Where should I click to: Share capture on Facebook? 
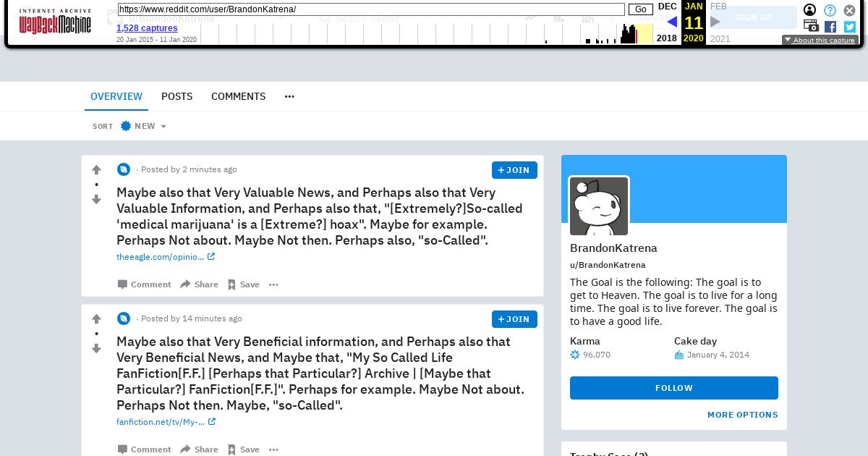click(x=830, y=27)
